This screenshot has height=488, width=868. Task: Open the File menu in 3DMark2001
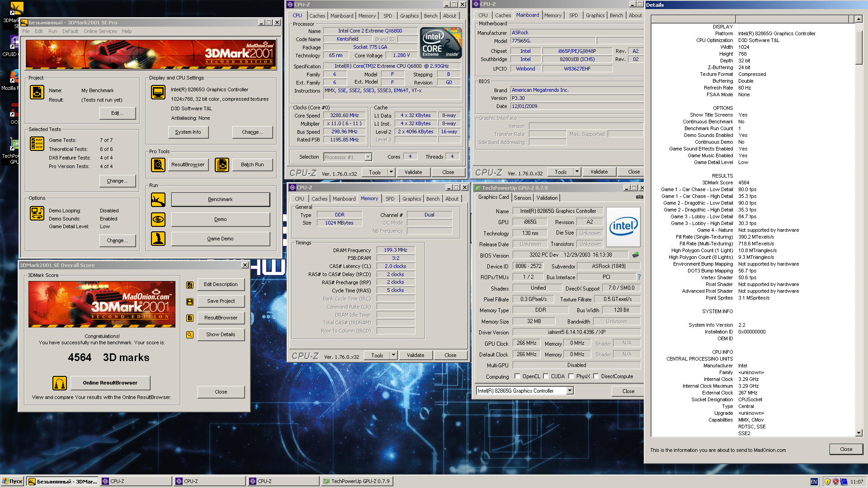click(x=26, y=31)
